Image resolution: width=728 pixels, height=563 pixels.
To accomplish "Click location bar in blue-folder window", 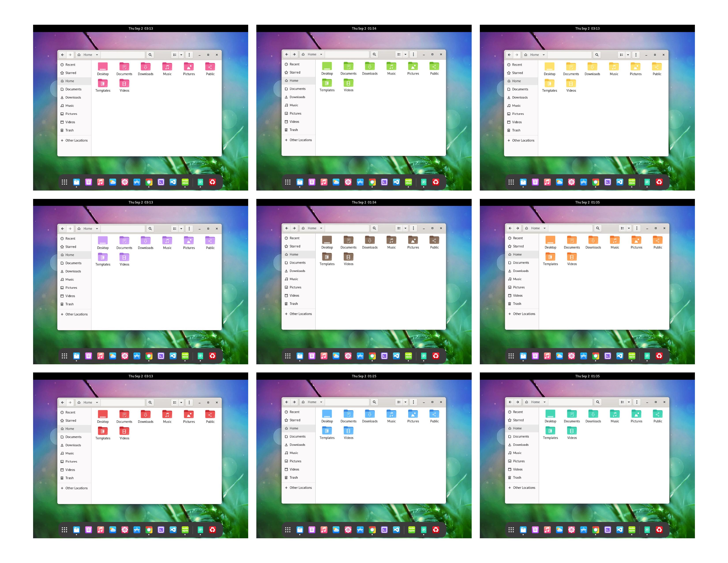I will 347,402.
